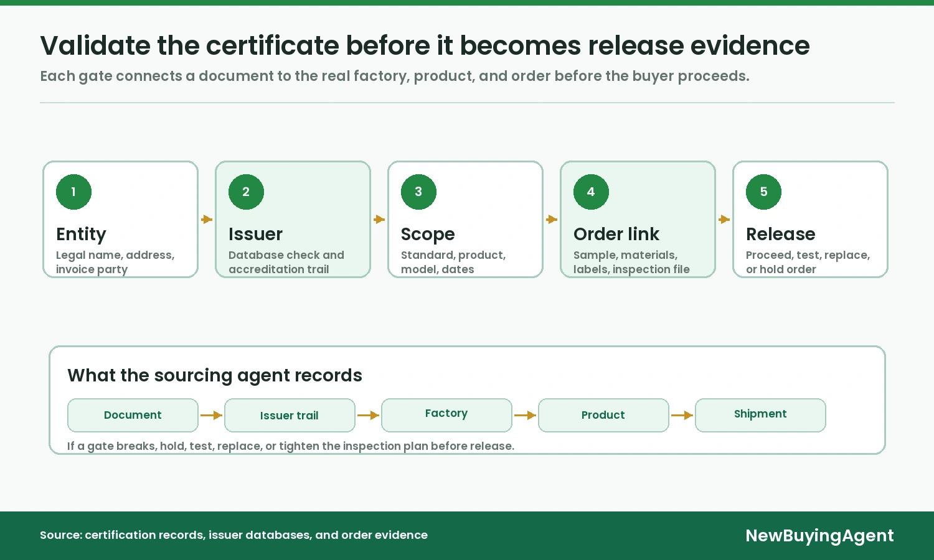Click the Source line in footer
Image resolution: width=934 pixels, height=560 pixels.
click(x=233, y=535)
